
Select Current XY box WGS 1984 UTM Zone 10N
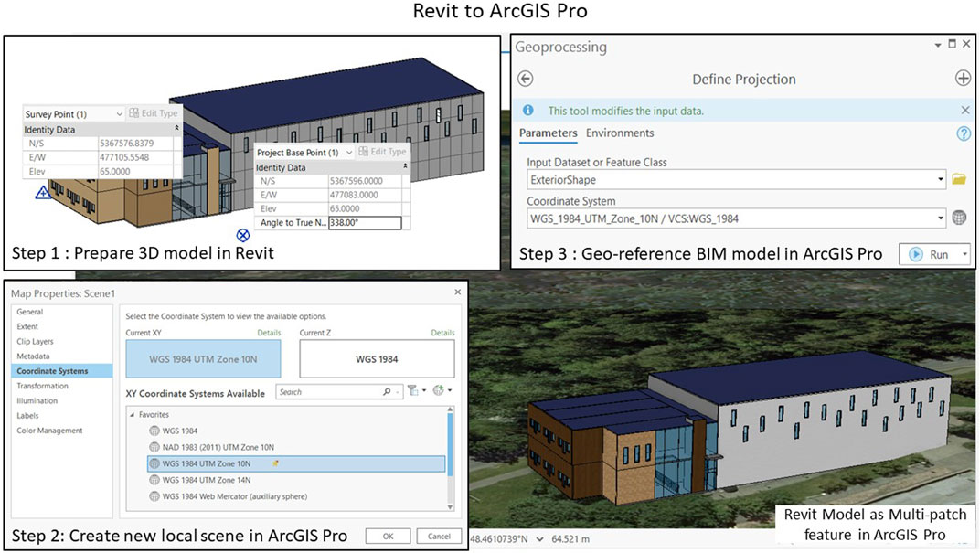pos(203,358)
